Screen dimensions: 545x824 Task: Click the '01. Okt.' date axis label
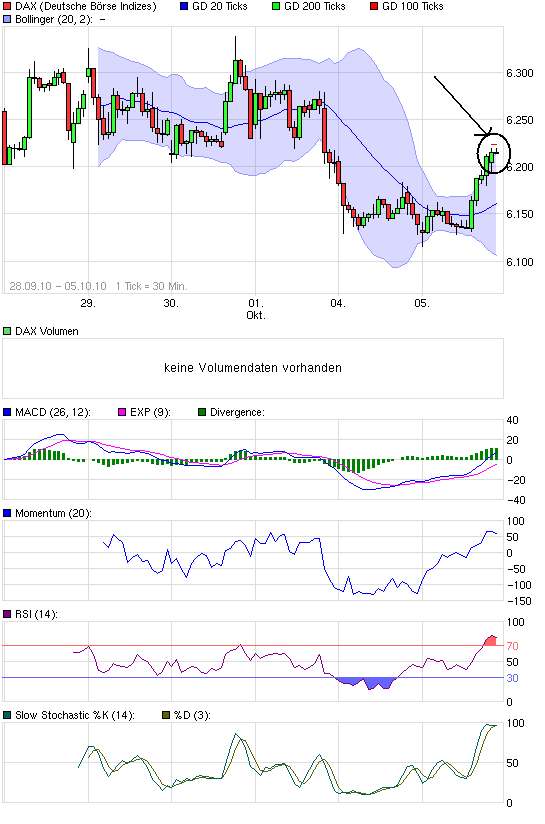256,310
